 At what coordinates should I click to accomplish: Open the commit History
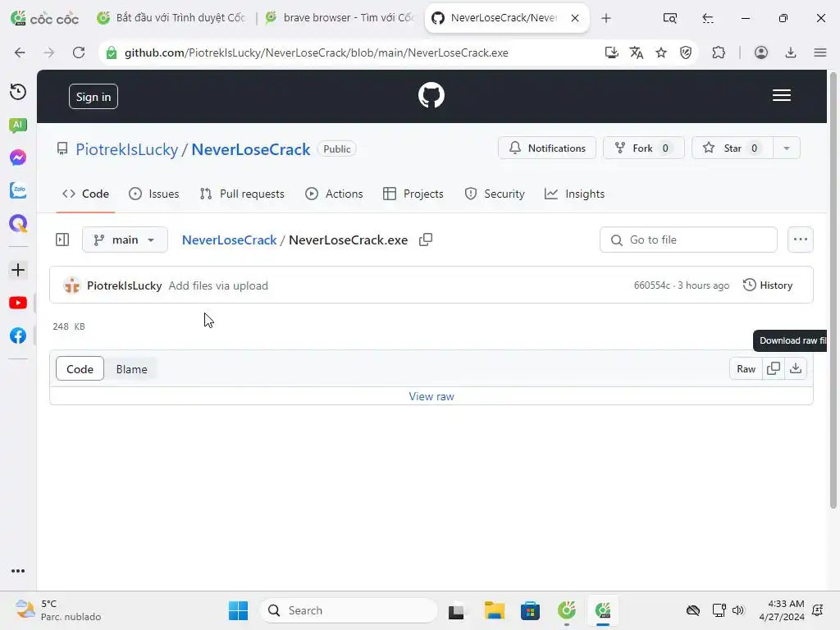click(x=768, y=285)
